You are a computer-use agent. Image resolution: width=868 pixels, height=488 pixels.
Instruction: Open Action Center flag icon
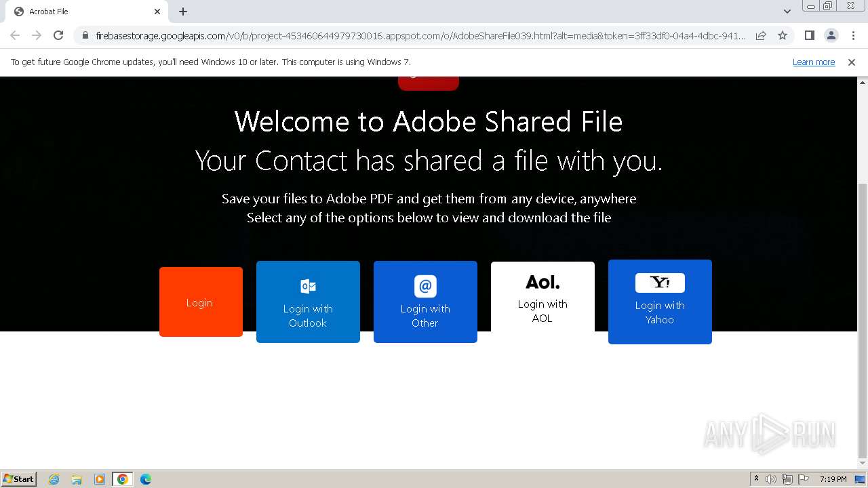(x=804, y=479)
